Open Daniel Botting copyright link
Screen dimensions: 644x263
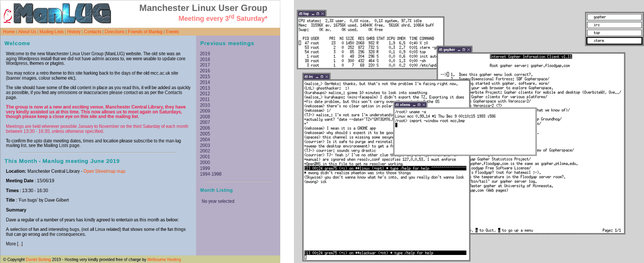point(38,260)
